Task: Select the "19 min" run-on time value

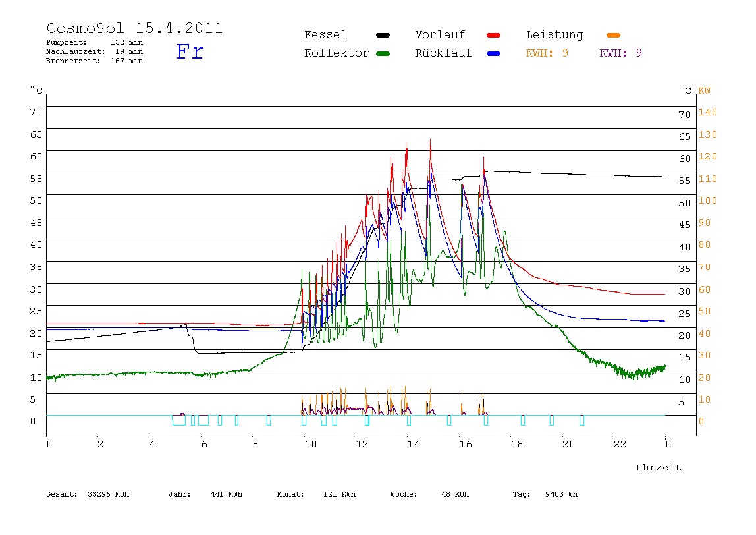Action: (x=129, y=51)
